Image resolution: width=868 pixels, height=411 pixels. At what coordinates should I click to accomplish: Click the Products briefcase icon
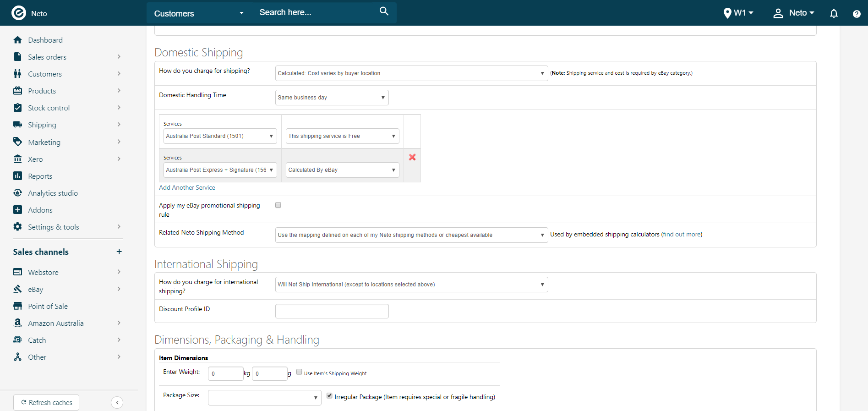click(18, 91)
